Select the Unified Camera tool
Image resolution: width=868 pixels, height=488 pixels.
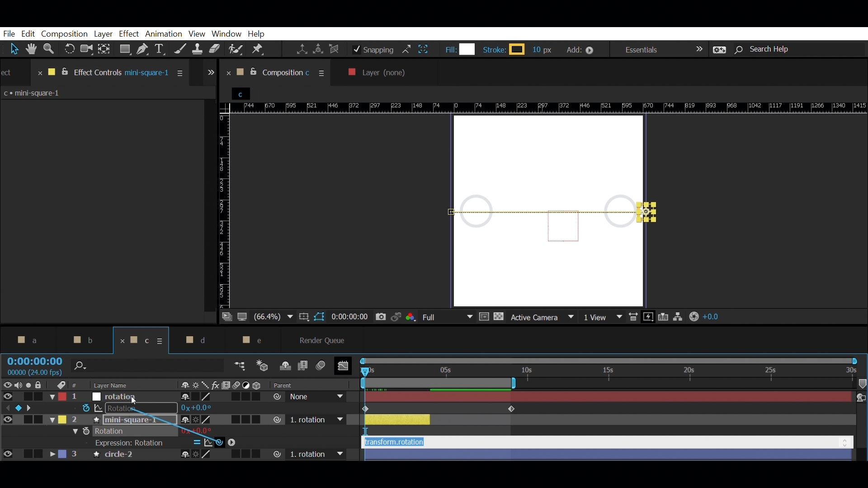pos(86,49)
